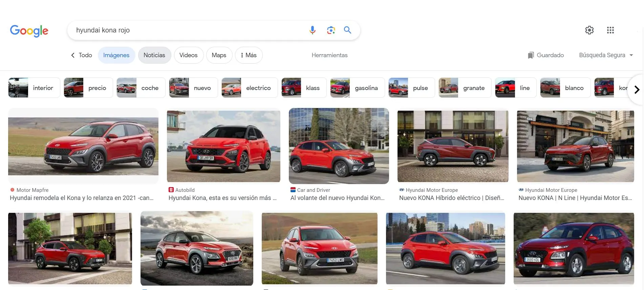The width and height of the screenshot is (644, 290).
Task: Show more filter chips with the right arrow
Action: (637, 90)
